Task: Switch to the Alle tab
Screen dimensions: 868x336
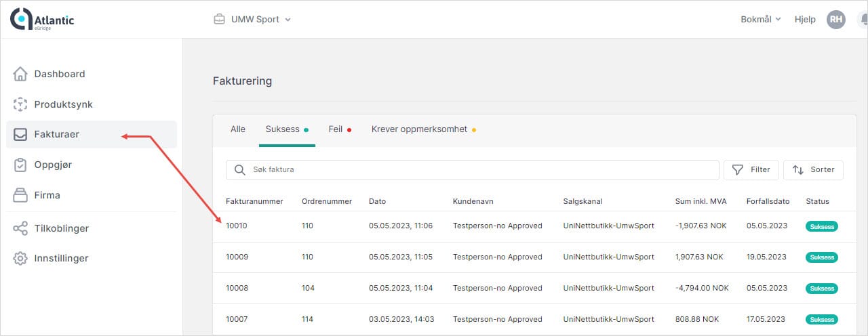Action: [x=238, y=129]
